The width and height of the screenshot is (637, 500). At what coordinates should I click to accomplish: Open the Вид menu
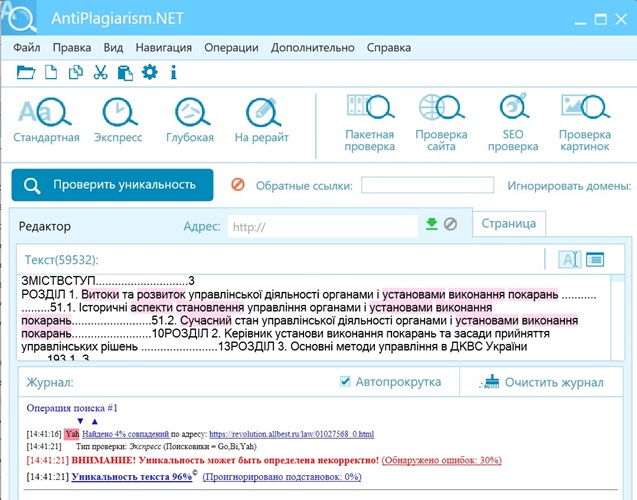pos(113,48)
